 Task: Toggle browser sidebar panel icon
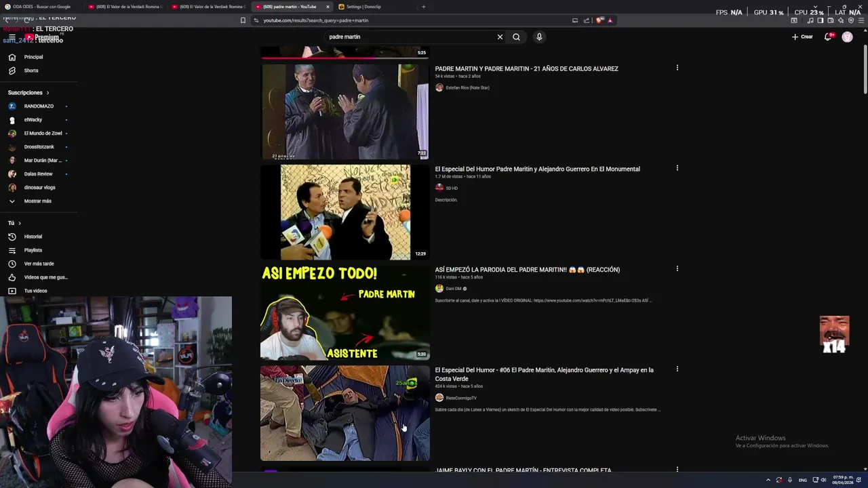[x=820, y=20]
